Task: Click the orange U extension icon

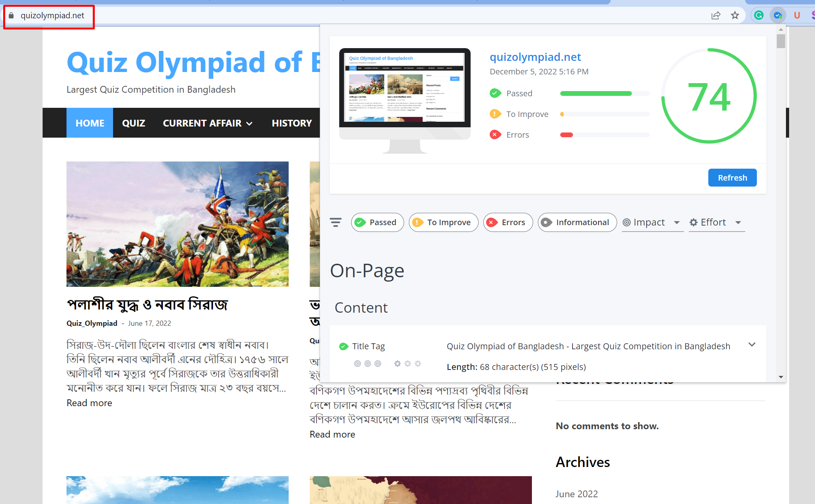Action: [x=797, y=16]
